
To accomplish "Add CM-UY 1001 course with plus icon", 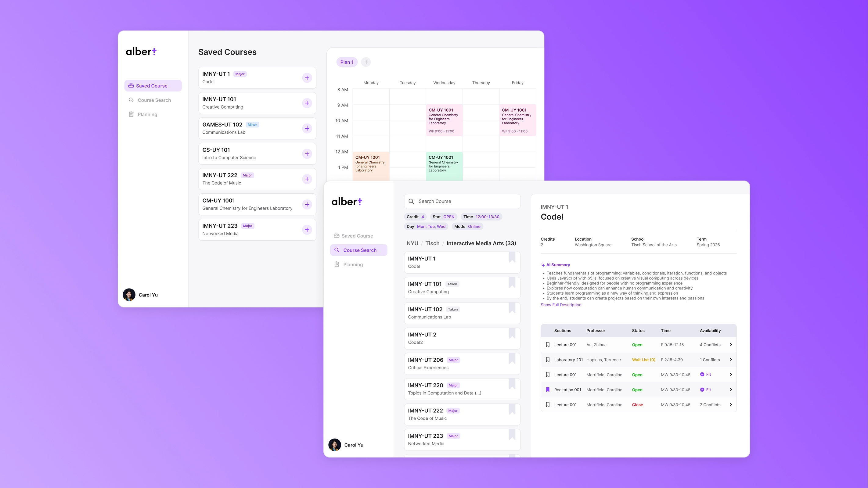I will coord(307,204).
